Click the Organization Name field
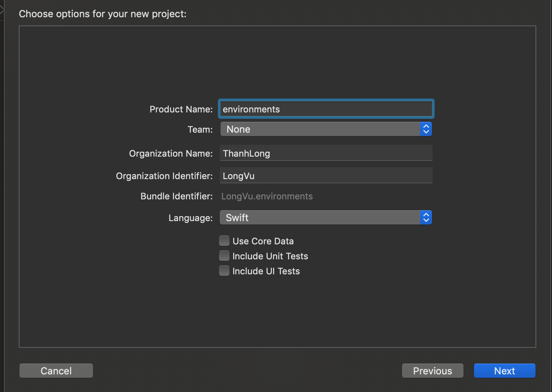The height and width of the screenshot is (392, 552). (325, 153)
